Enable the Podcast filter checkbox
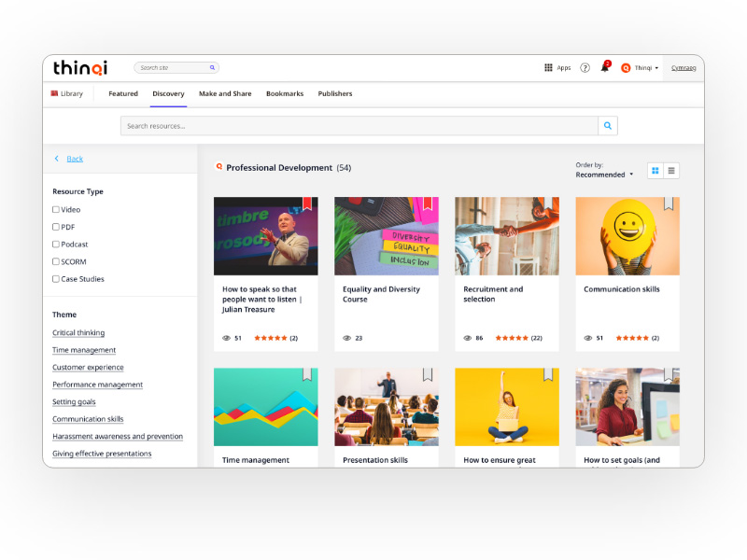This screenshot has width=747, height=560. tap(56, 245)
